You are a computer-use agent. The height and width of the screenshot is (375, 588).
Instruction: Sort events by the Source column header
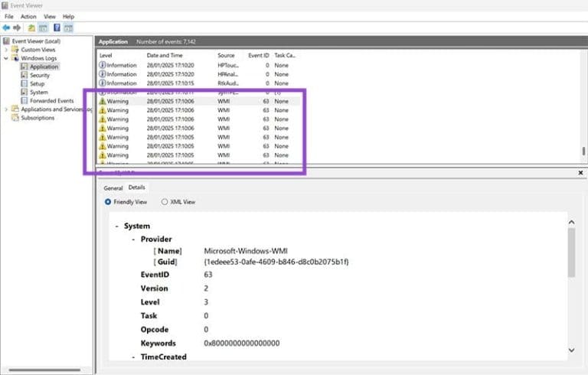[226, 55]
